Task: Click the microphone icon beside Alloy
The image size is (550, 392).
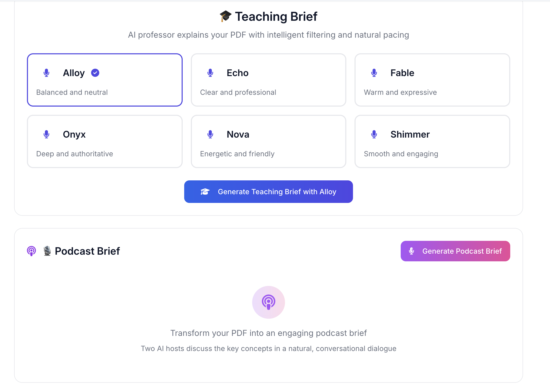Action: 46,73
